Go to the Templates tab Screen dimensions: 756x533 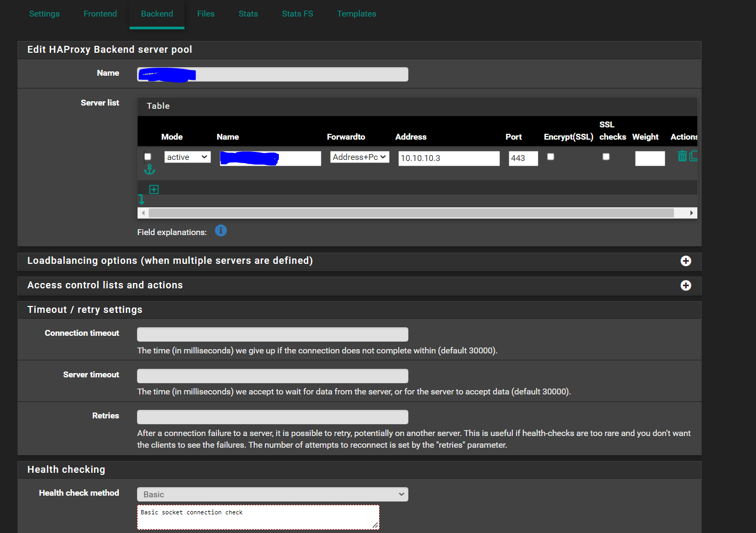357,14
